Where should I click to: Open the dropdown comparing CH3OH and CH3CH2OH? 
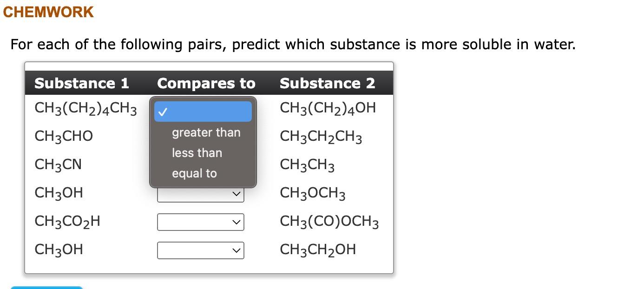click(x=200, y=250)
